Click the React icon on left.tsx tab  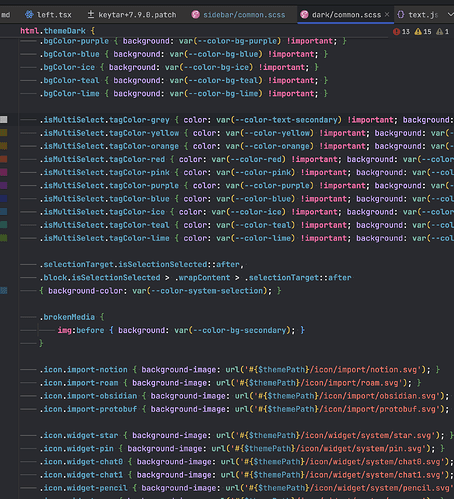pyautogui.click(x=29, y=14)
